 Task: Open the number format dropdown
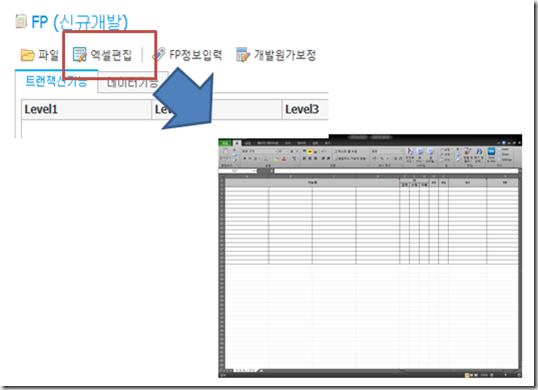(x=387, y=151)
